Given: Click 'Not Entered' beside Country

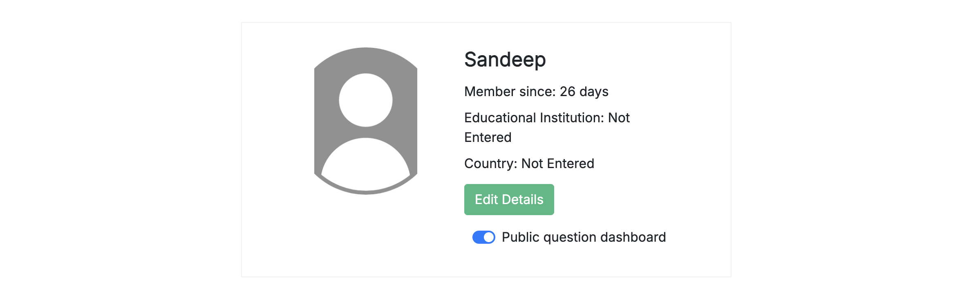Looking at the screenshot, I should point(557,164).
